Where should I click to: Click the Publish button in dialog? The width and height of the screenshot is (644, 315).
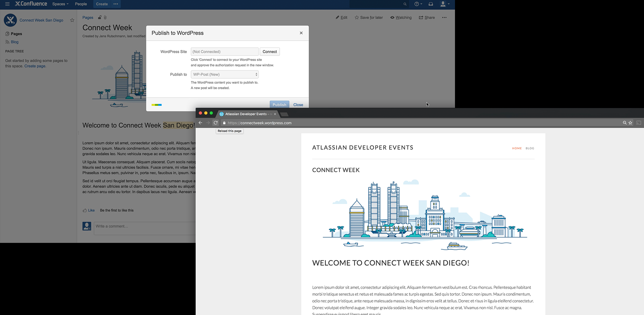pos(279,104)
